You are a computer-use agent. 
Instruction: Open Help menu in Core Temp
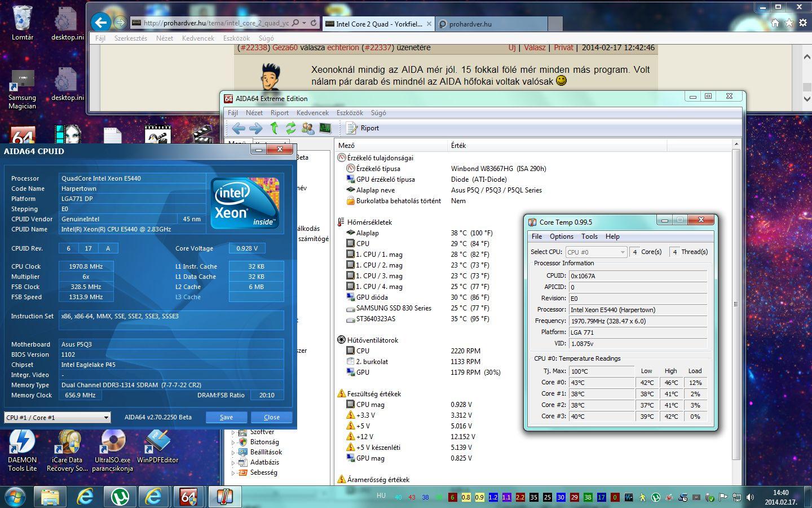click(612, 237)
